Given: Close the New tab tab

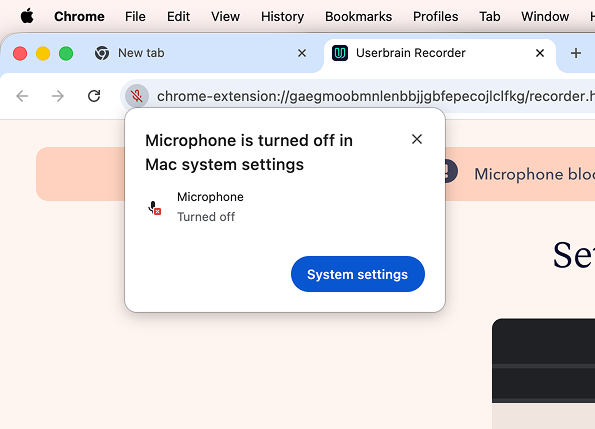Looking at the screenshot, I should click(x=302, y=53).
